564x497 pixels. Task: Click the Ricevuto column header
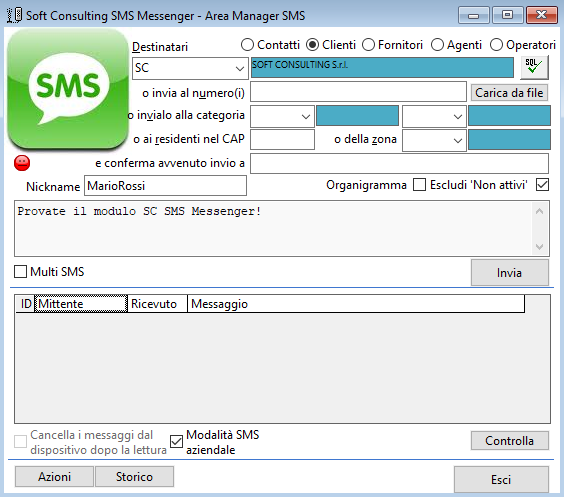[157, 304]
